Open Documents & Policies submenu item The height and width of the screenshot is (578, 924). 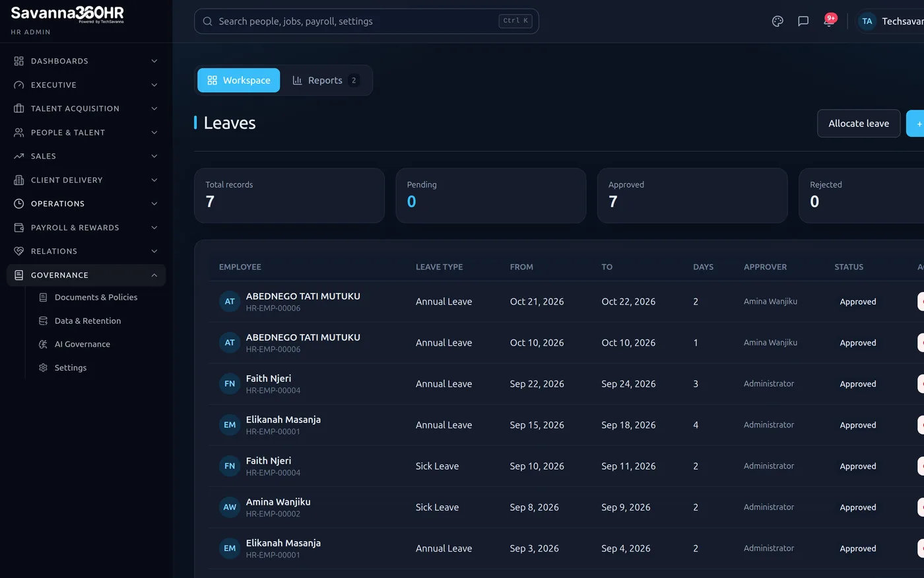[96, 297]
